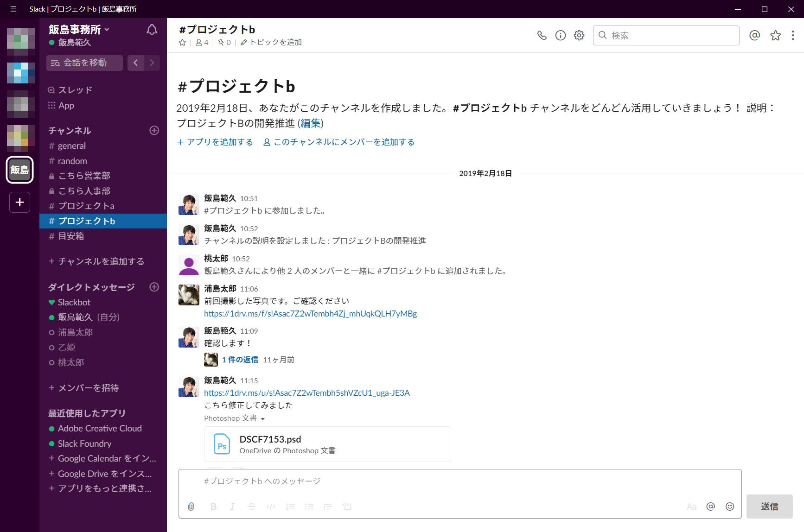Toggle strikethrough formatting in message box
This screenshot has width=804, height=532.
click(x=251, y=507)
